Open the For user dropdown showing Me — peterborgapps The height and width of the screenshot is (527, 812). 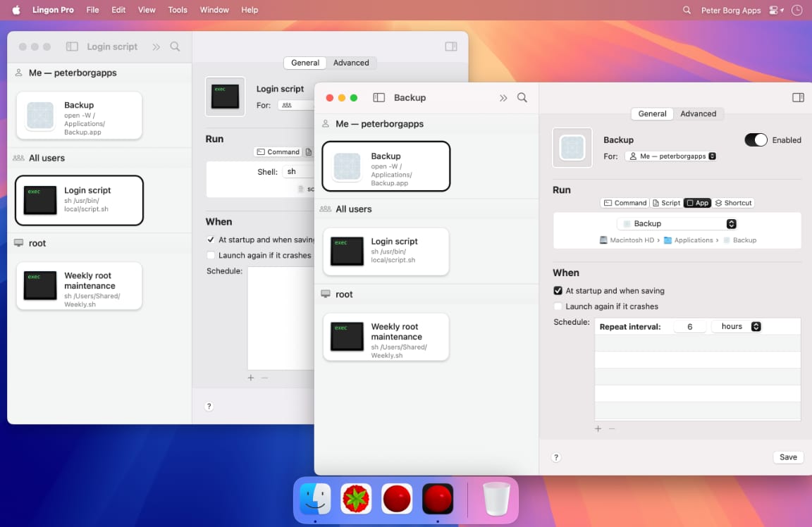670,156
